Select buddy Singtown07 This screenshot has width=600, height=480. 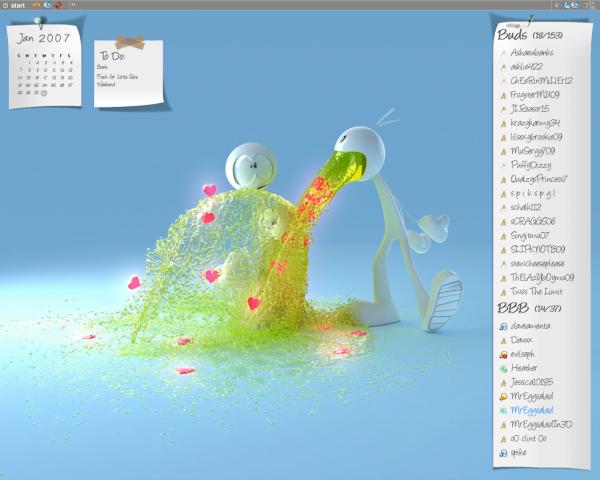click(530, 235)
